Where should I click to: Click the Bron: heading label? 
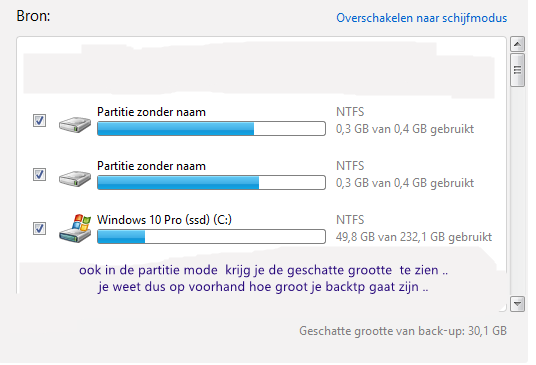point(34,16)
